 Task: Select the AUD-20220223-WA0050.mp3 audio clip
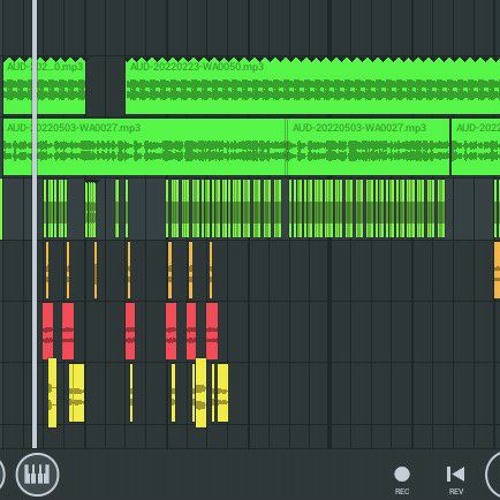pos(313,86)
